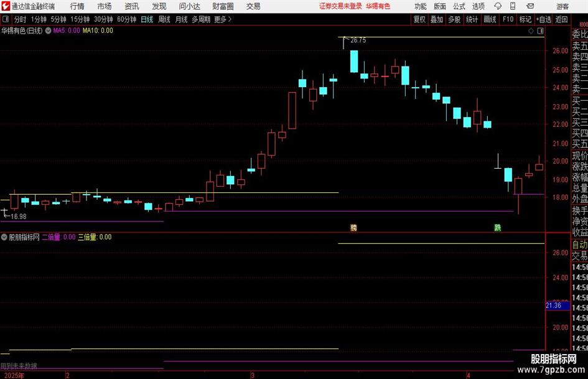This screenshot has width=588, height=379.
Task: Click the 华锡有色 stock name in title bar
Action: pos(378,6)
